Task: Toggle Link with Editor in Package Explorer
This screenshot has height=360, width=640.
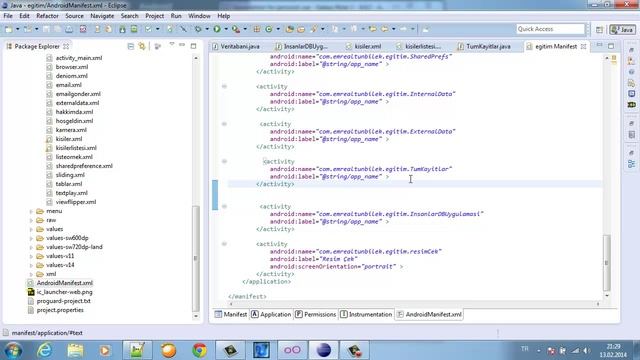Action: tap(142, 46)
